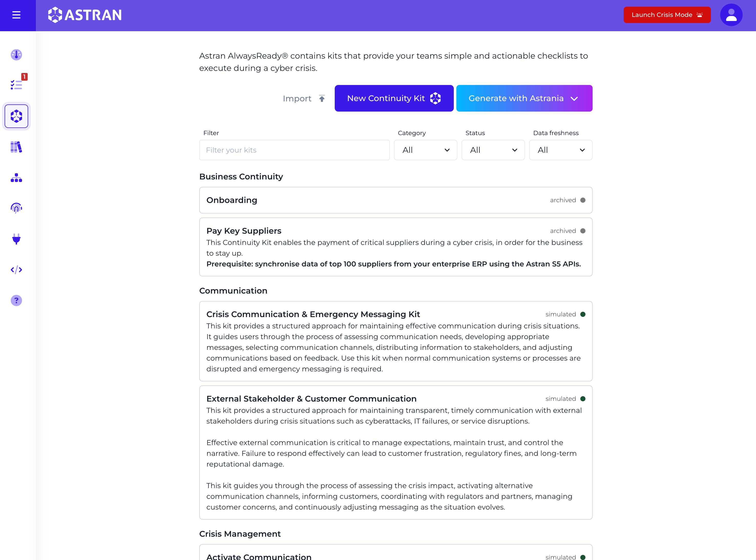The image size is (756, 560).
Task: Open the library books icon in sidebar
Action: point(16,147)
